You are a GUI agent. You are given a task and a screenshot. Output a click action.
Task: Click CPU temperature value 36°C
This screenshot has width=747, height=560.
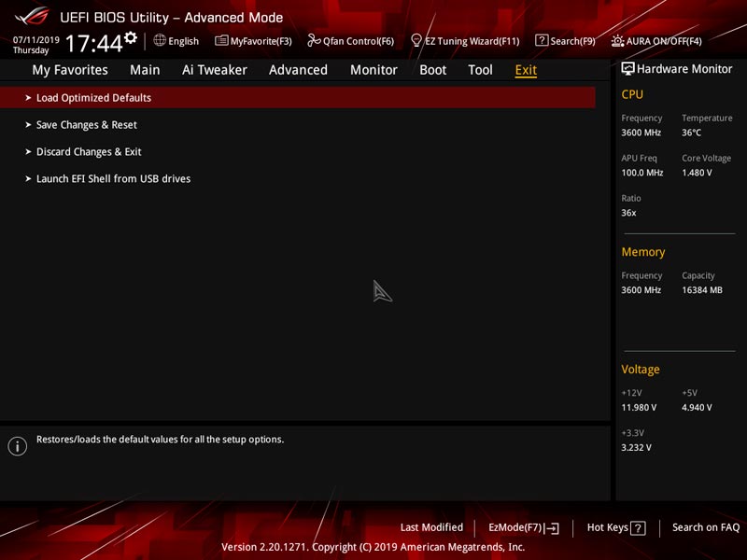(691, 133)
